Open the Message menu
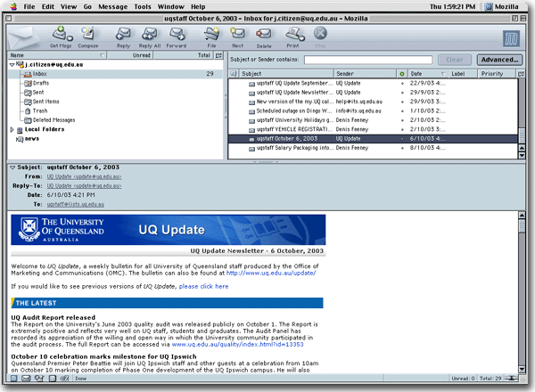This screenshot has width=535, height=392. pos(113,6)
